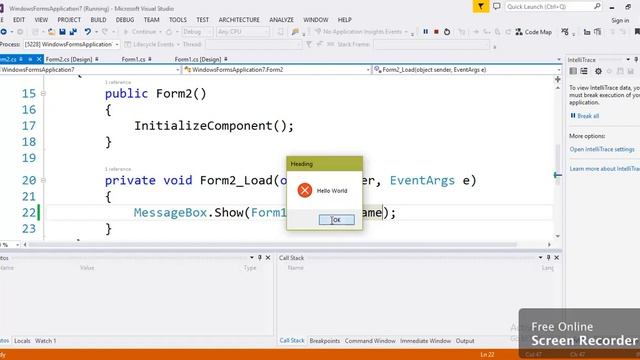The width and height of the screenshot is (640, 360).
Task: Click the Quick Launch search field
Action: click(x=549, y=7)
